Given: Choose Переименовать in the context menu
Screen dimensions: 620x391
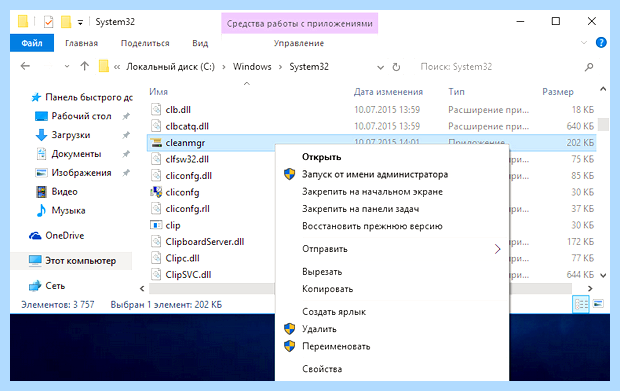Looking at the screenshot, I should coord(391,346).
